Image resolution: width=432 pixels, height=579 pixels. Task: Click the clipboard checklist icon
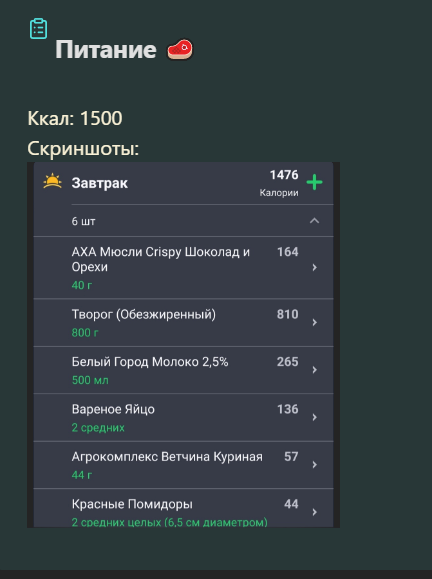point(38,28)
